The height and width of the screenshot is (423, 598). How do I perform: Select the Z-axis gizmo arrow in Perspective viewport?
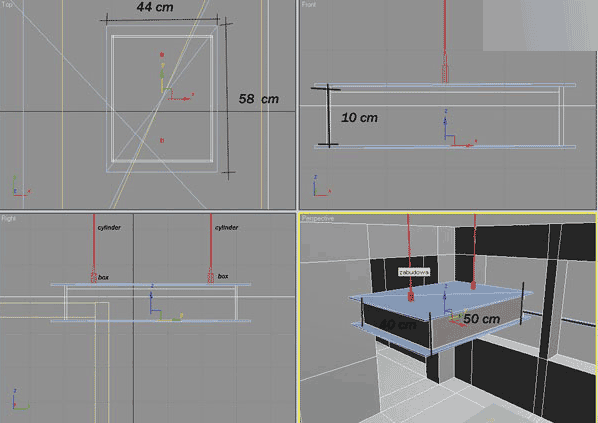445,299
